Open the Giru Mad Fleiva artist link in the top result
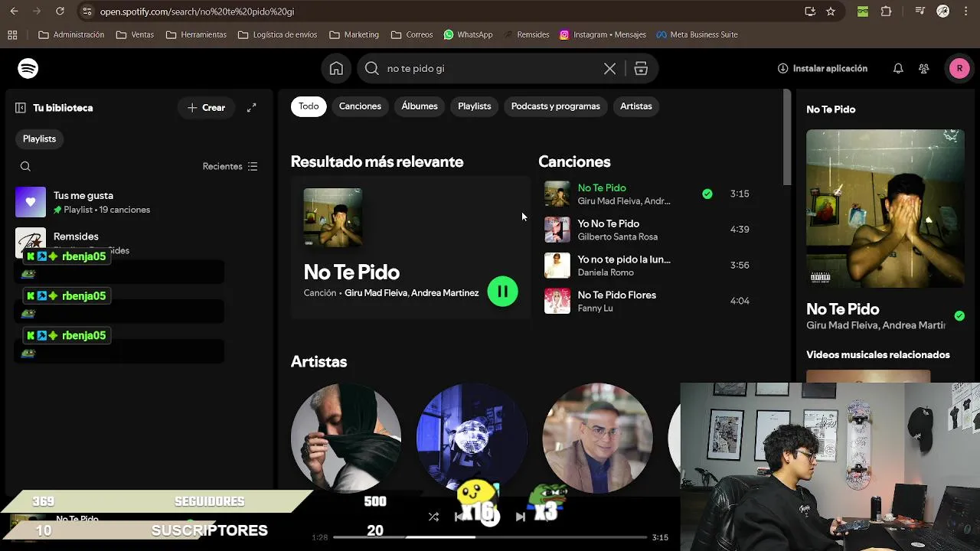 pyautogui.click(x=375, y=293)
